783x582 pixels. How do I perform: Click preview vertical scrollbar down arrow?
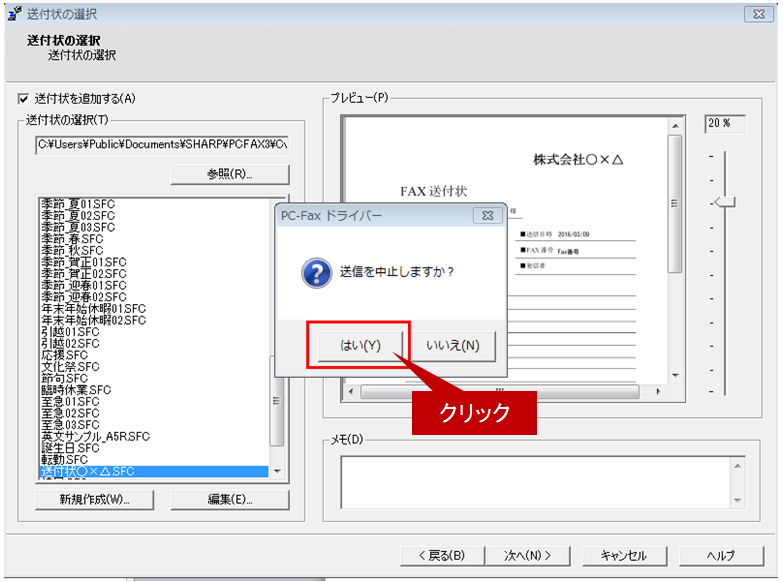(x=675, y=375)
